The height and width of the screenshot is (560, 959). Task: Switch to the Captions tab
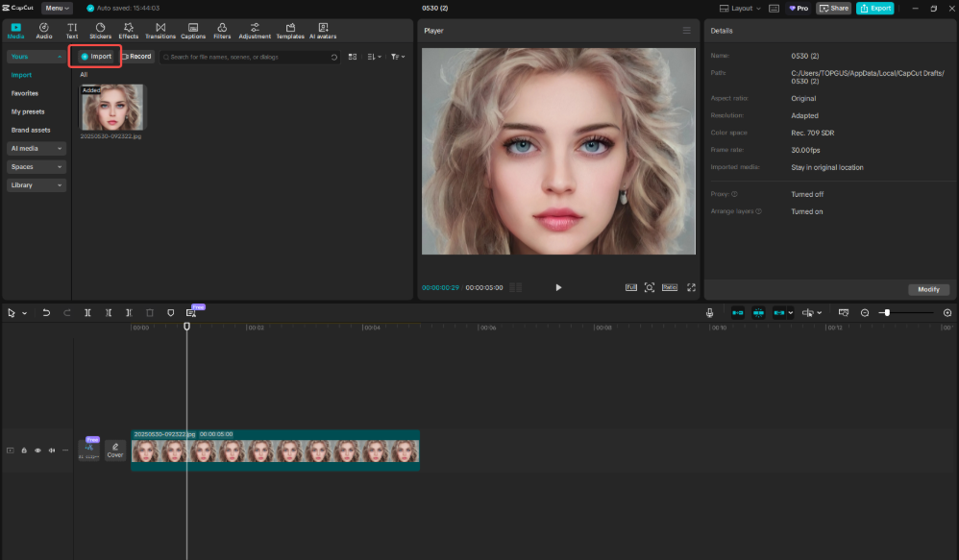pyautogui.click(x=193, y=31)
